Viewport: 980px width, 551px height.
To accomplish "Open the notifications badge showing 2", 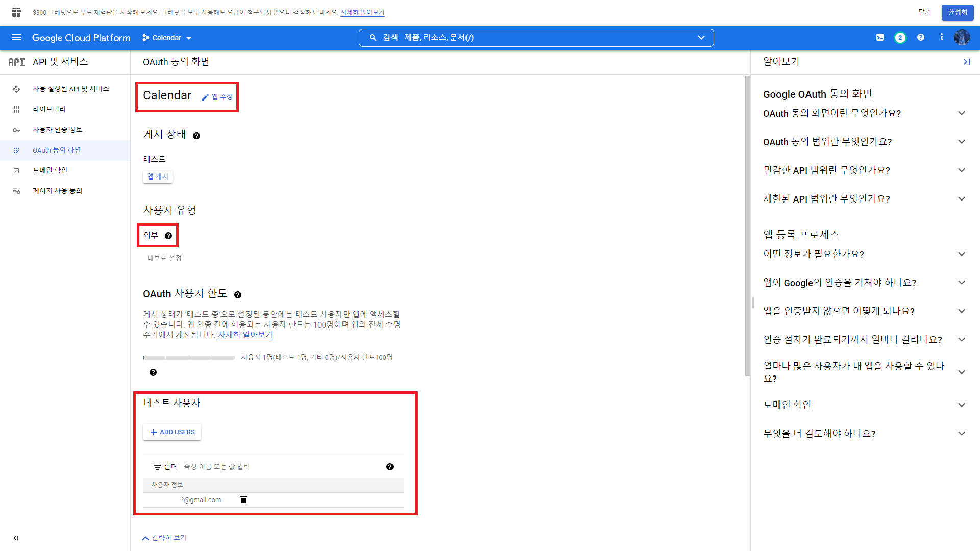I will pos(900,38).
